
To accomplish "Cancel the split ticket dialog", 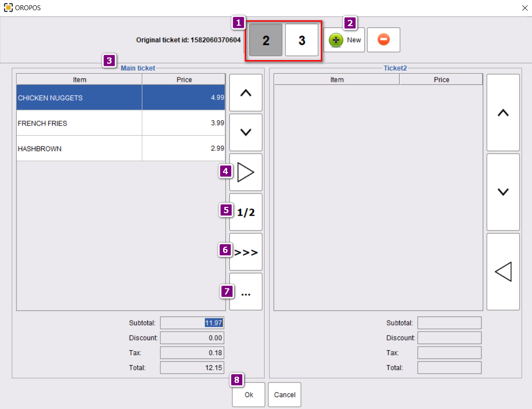I will point(285,394).
